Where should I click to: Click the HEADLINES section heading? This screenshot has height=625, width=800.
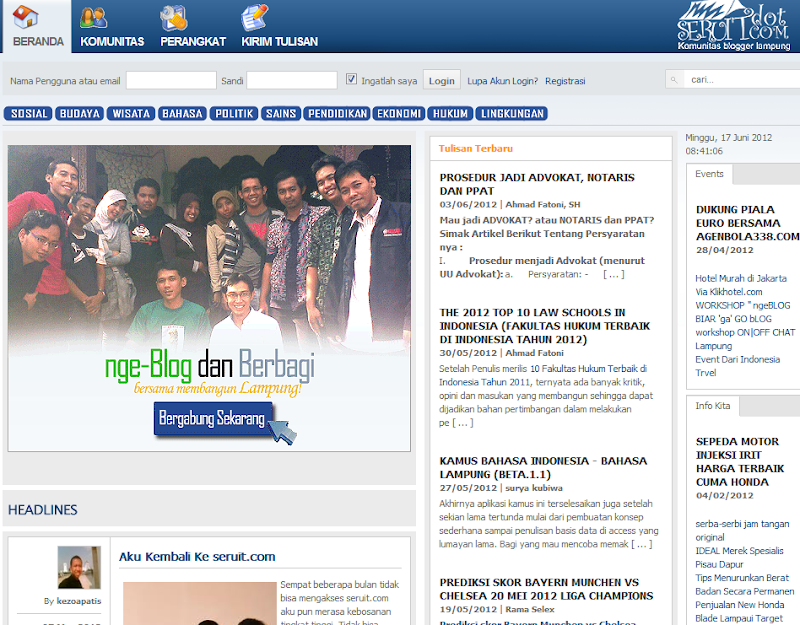point(43,510)
